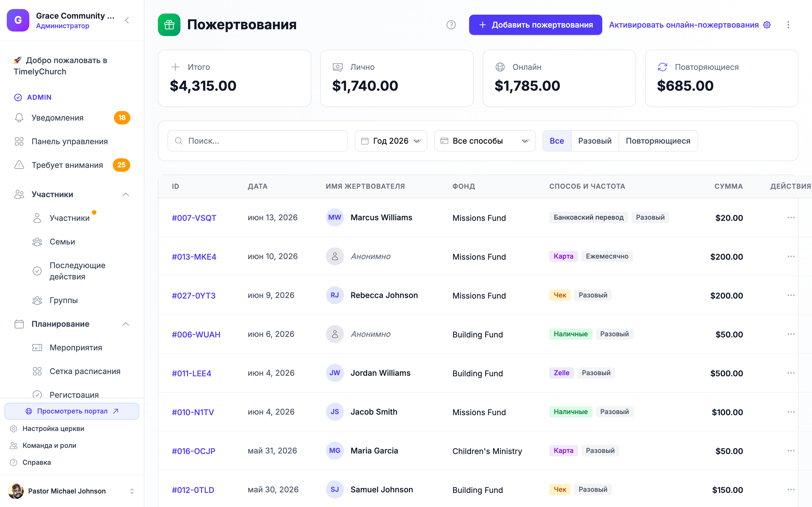812x507 pixels.
Task: Open row actions for donation #007-VSQT
Action: click(x=791, y=218)
